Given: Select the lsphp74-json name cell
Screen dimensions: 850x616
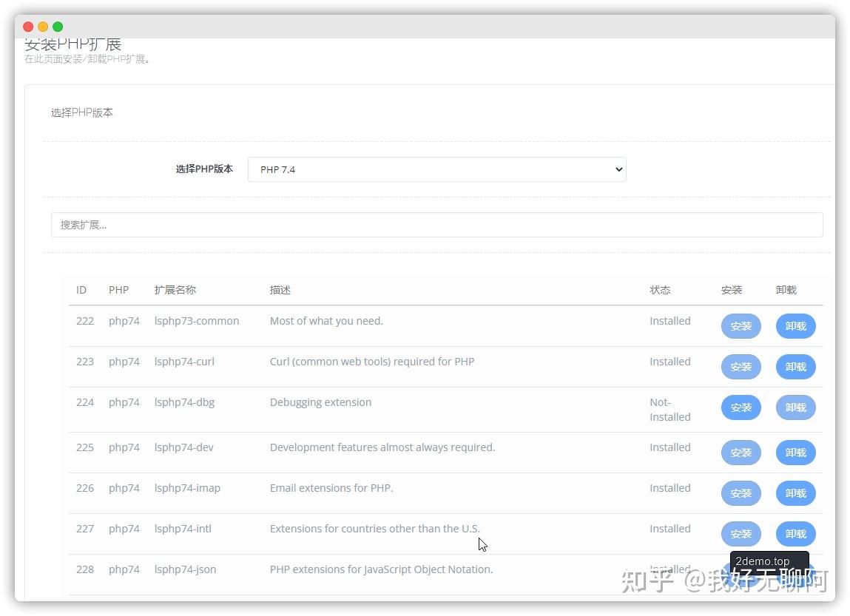Looking at the screenshot, I should 185,569.
